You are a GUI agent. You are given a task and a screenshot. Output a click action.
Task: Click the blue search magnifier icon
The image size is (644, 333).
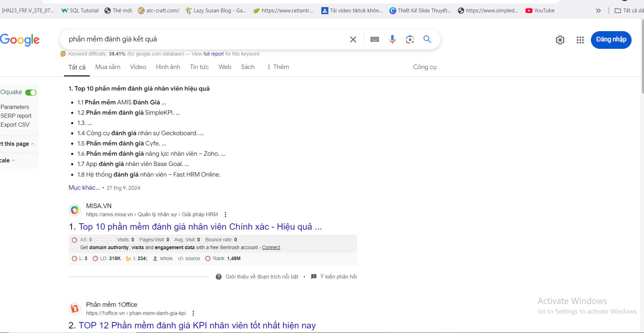[x=427, y=39]
